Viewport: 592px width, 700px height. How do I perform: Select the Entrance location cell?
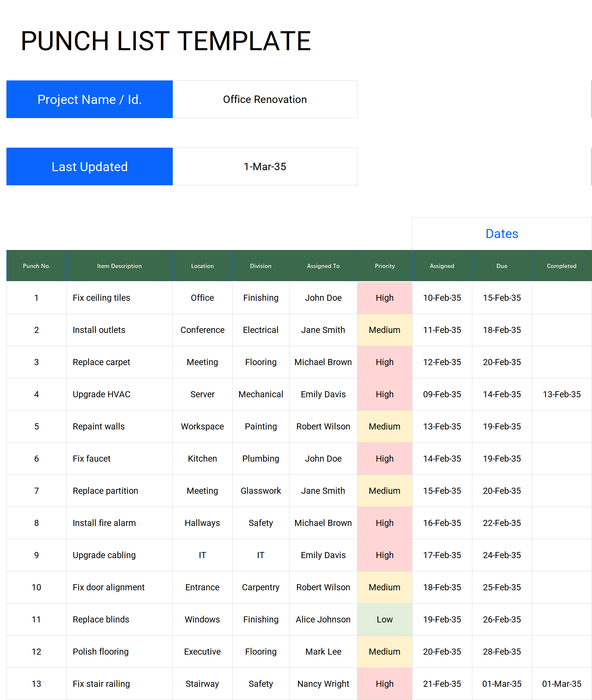202,587
